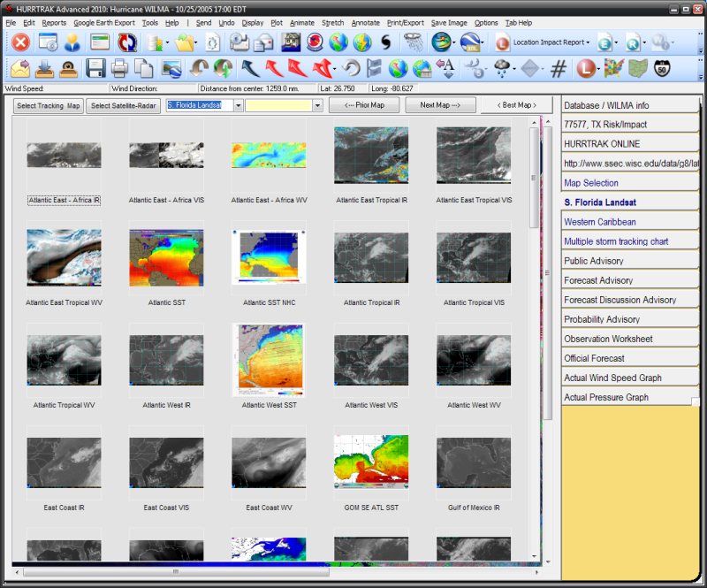Click the globe with lightning bolt icon

[362, 42]
